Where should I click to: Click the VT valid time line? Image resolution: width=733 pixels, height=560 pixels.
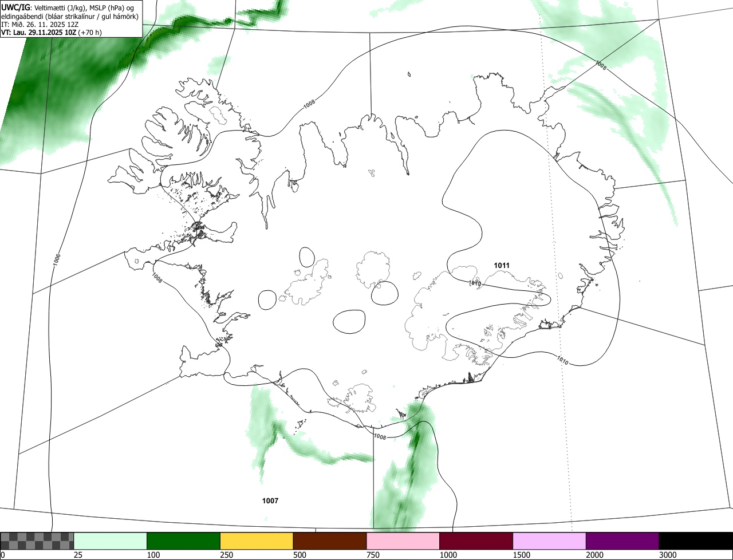[52, 31]
